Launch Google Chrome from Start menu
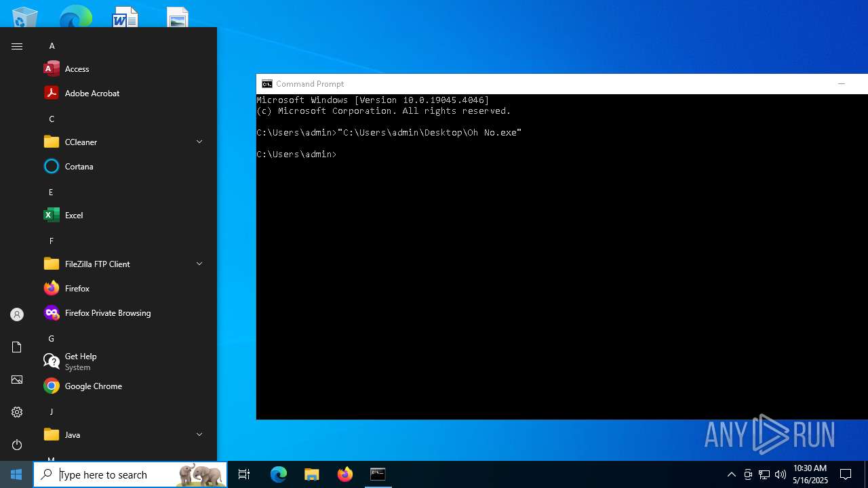868x488 pixels. tap(122, 386)
